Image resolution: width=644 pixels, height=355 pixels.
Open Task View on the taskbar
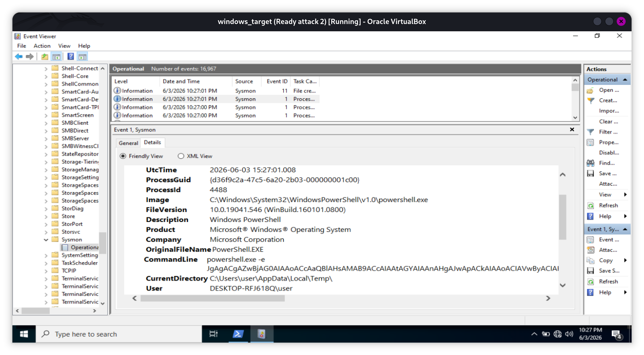point(214,334)
